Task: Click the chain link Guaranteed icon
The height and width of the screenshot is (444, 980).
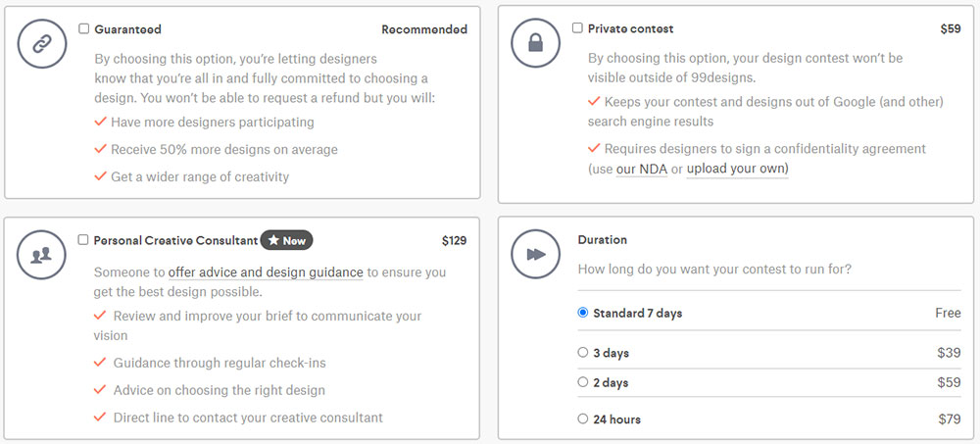Action: pyautogui.click(x=42, y=44)
